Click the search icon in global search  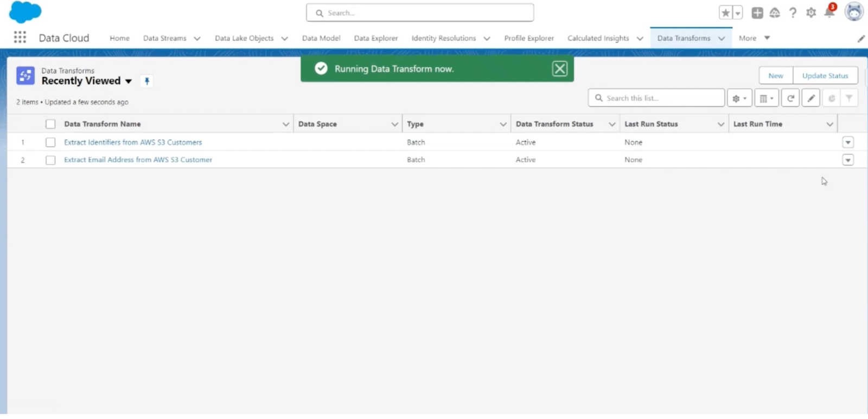[x=320, y=13]
